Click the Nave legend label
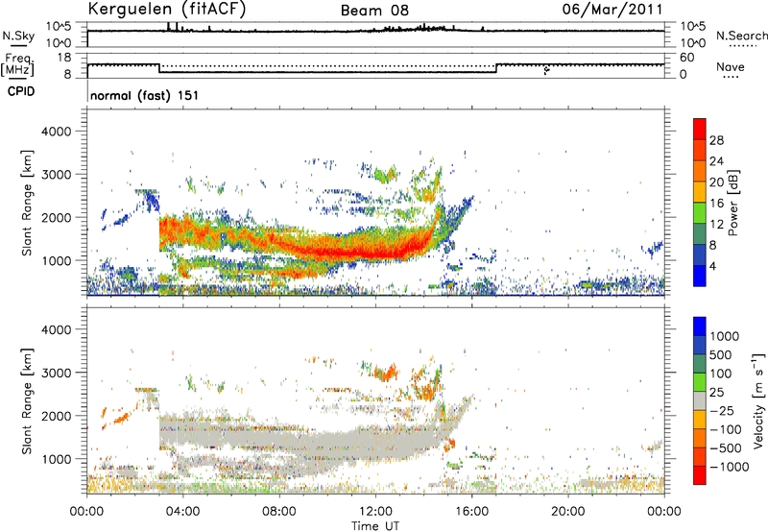Screen dimensions: 768x532 731,67
